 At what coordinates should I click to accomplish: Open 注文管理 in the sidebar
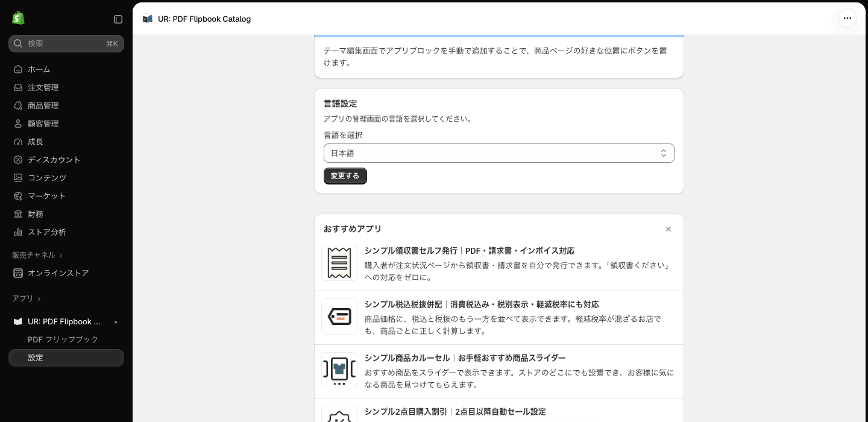(x=66, y=87)
